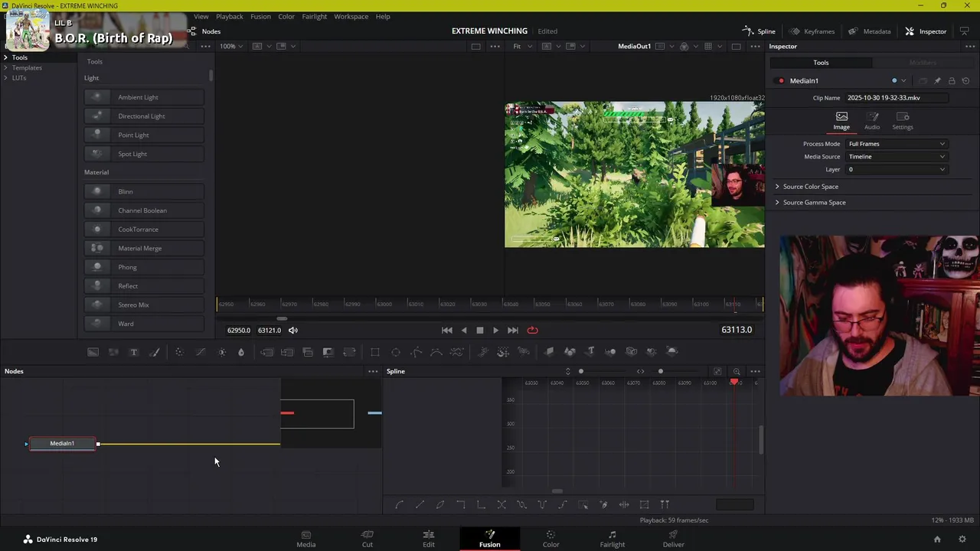Select the MediaIn1 node
This screenshot has height=551, width=980.
[x=62, y=444]
